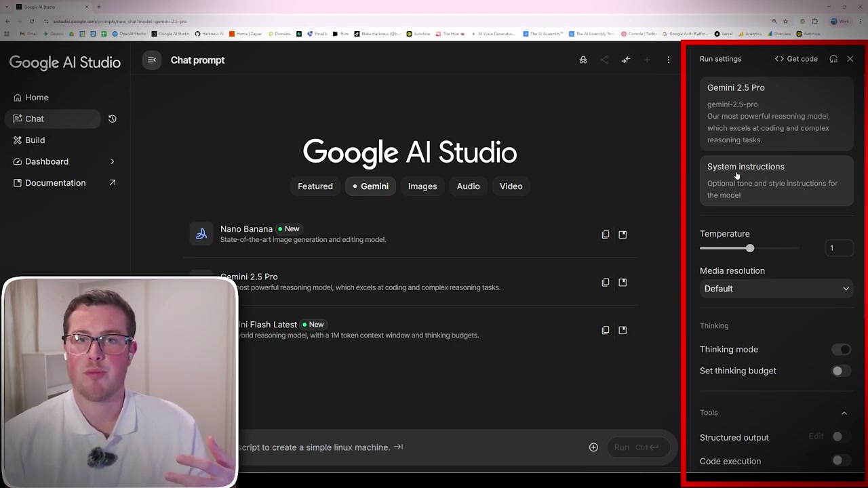The image size is (868, 488).
Task: Open Media resolution Default dropdown
Action: [x=776, y=289]
